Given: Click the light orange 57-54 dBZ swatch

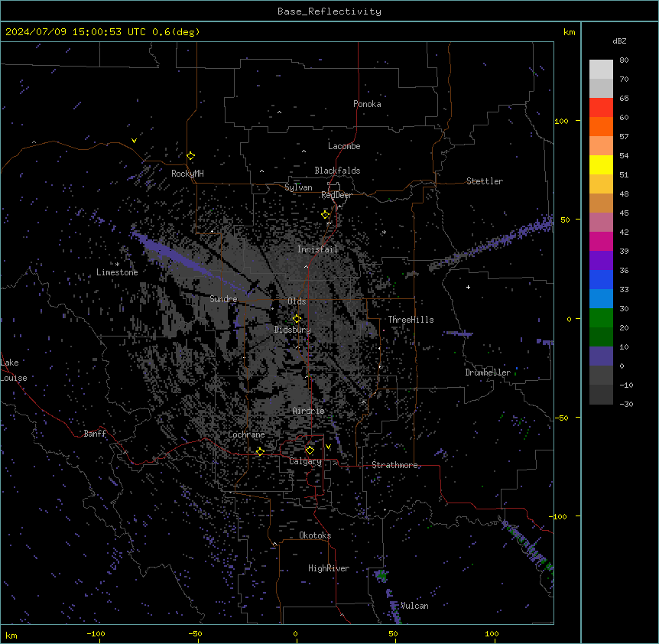Looking at the screenshot, I should click(601, 146).
